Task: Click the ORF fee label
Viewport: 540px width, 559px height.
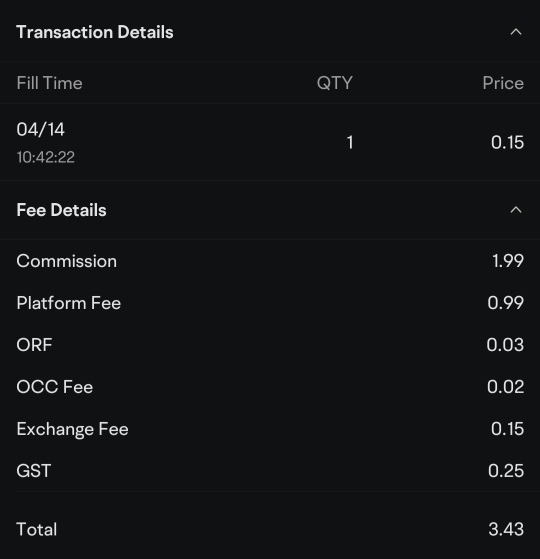Action: tap(34, 345)
